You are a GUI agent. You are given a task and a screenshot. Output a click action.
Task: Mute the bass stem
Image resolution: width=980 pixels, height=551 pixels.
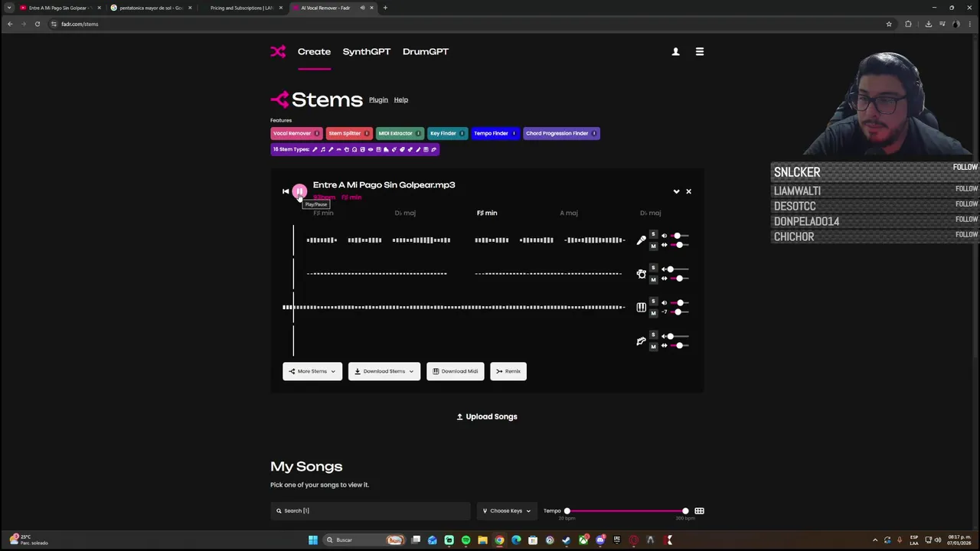coord(653,346)
